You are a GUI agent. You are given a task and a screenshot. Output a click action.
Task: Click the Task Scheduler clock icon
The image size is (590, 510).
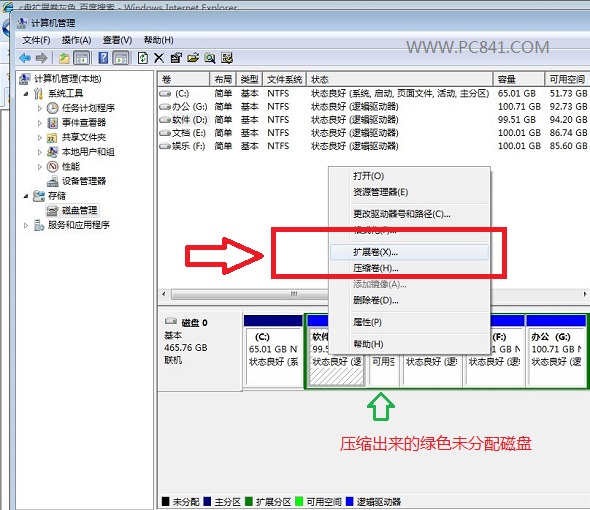pyautogui.click(x=52, y=108)
